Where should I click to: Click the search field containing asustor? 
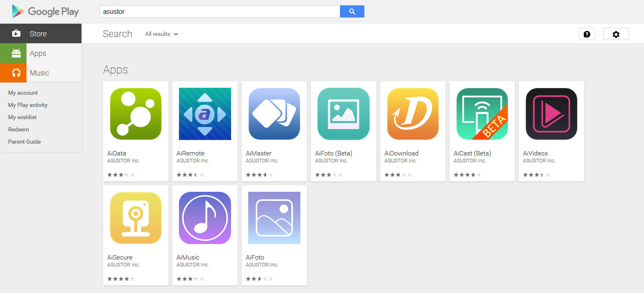pos(220,11)
